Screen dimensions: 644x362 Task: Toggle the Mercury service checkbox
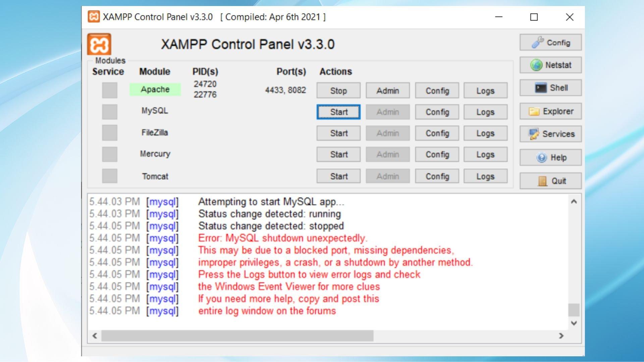pyautogui.click(x=110, y=154)
